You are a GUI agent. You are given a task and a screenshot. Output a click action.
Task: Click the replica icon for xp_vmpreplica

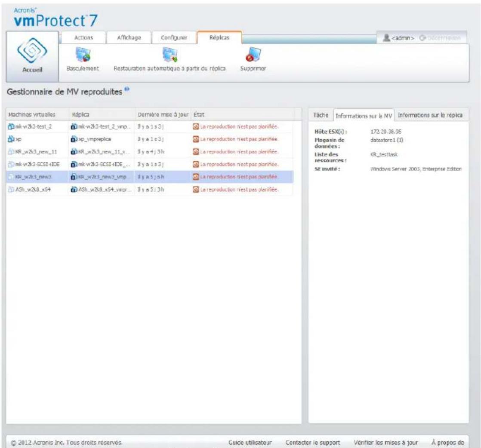pyautogui.click(x=74, y=139)
